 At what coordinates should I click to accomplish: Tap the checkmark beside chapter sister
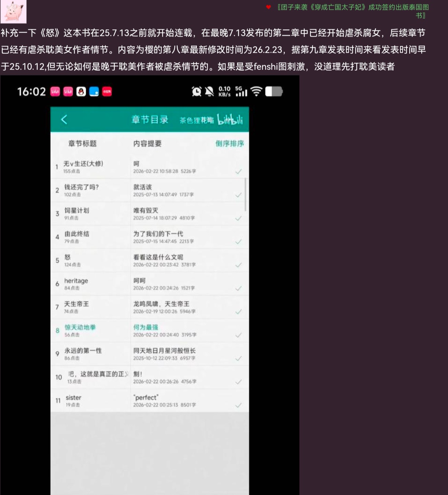click(x=239, y=406)
